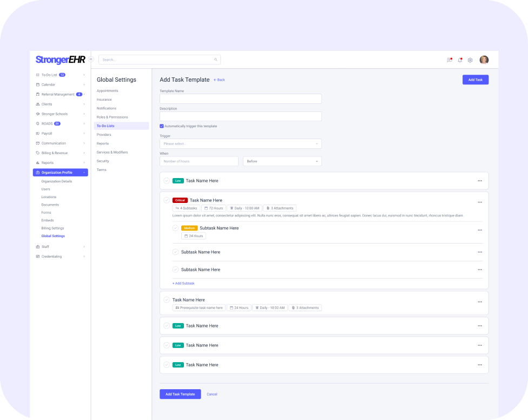Collapse the sidebar using the arrow icon
Image resolution: width=528 pixels, height=420 pixels.
(91, 59)
